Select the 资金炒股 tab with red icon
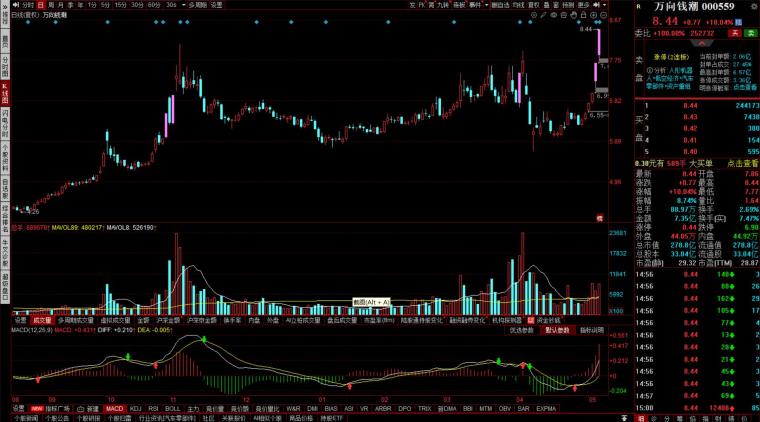The width and height of the screenshot is (760, 422). tap(544, 320)
